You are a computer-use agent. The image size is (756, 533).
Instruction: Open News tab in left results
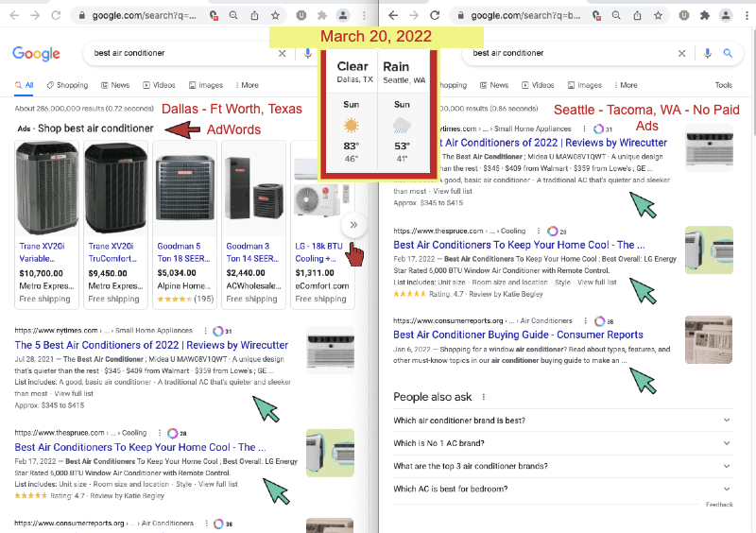point(115,85)
